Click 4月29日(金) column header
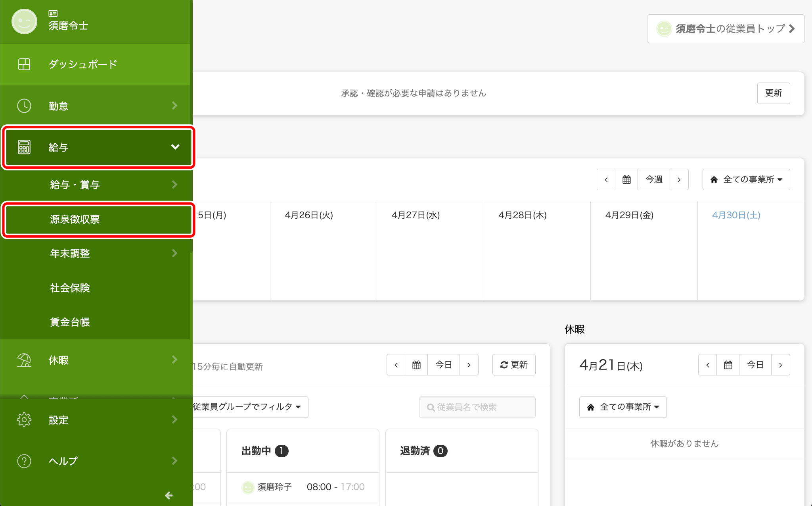Image resolution: width=812 pixels, height=506 pixels. point(629,215)
